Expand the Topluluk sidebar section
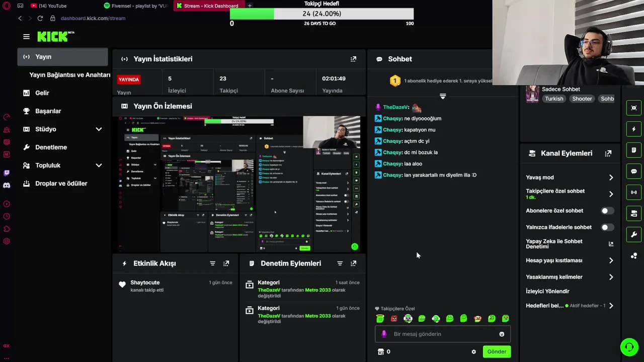This screenshot has width=644, height=362. pos(99,165)
